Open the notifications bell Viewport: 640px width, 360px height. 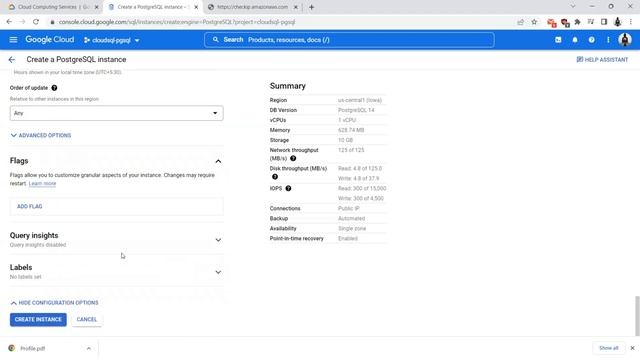tap(575, 40)
